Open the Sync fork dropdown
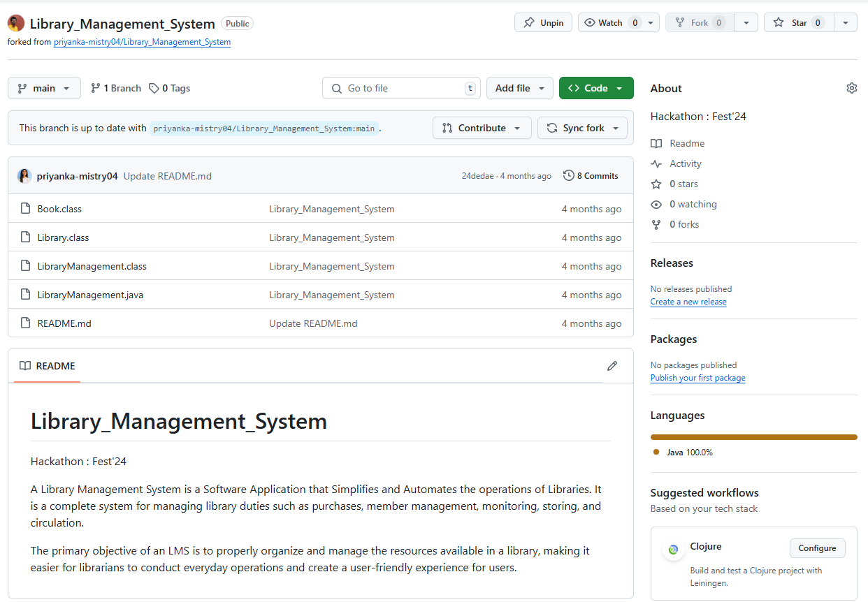This screenshot has width=868, height=602. click(x=582, y=128)
